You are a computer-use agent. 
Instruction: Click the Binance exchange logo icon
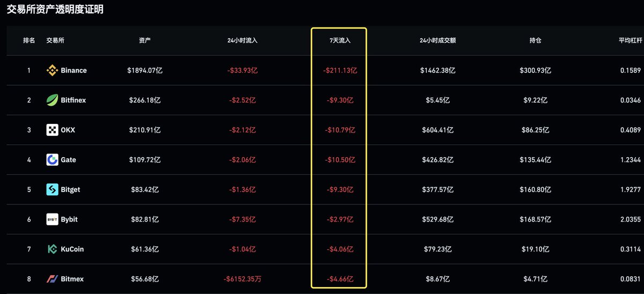point(52,70)
